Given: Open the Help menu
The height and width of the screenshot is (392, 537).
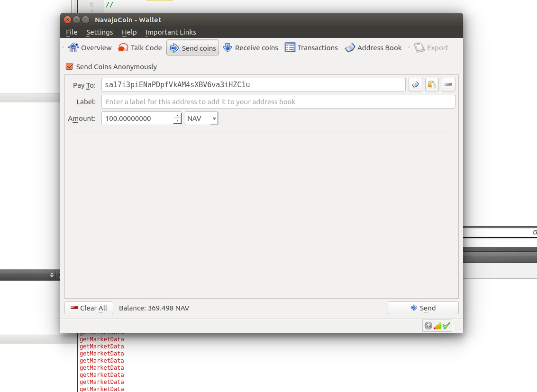Looking at the screenshot, I should click(129, 32).
